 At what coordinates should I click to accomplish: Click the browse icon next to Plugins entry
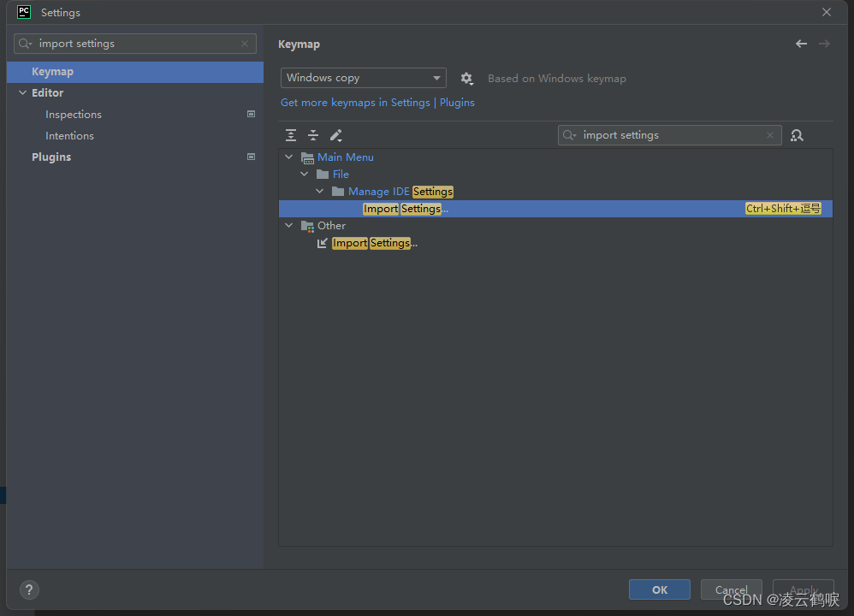(251, 157)
